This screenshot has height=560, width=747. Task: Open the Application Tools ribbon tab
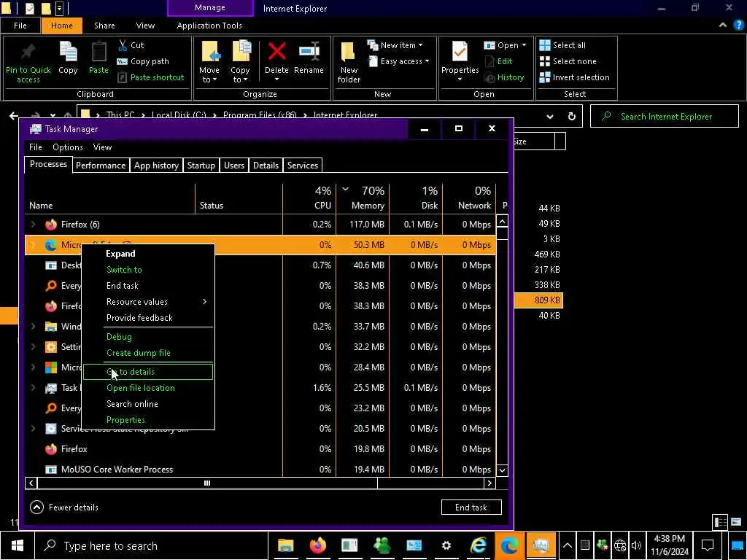[209, 26]
